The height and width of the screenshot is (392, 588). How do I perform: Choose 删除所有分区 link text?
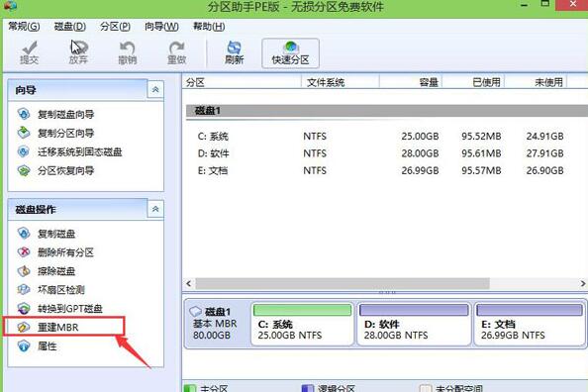click(65, 252)
